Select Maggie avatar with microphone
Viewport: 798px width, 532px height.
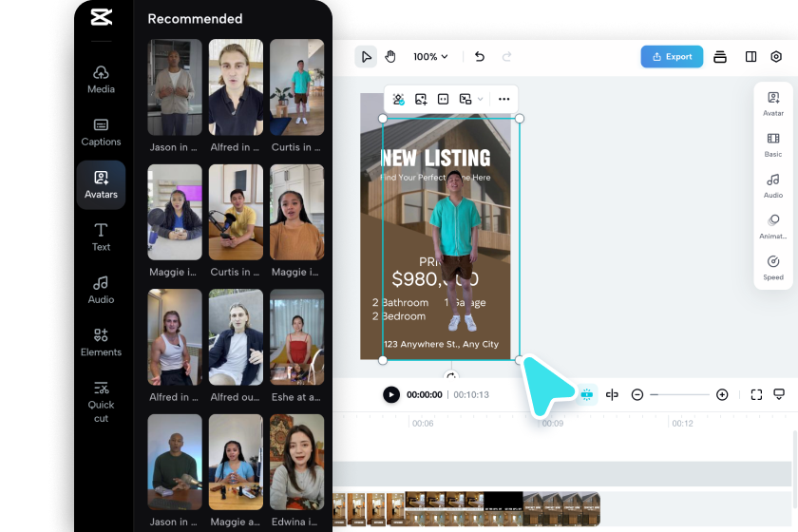point(175,212)
